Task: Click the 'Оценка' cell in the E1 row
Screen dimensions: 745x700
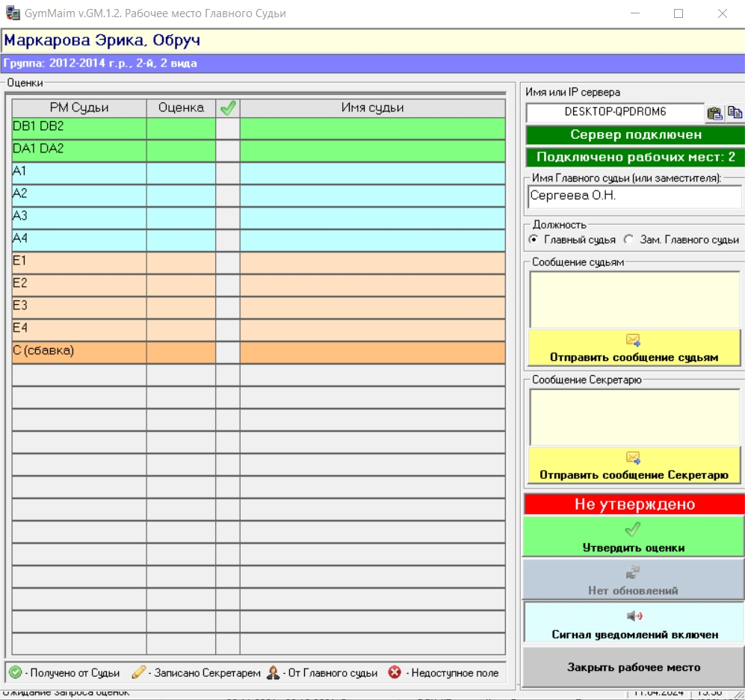Action: click(x=181, y=262)
